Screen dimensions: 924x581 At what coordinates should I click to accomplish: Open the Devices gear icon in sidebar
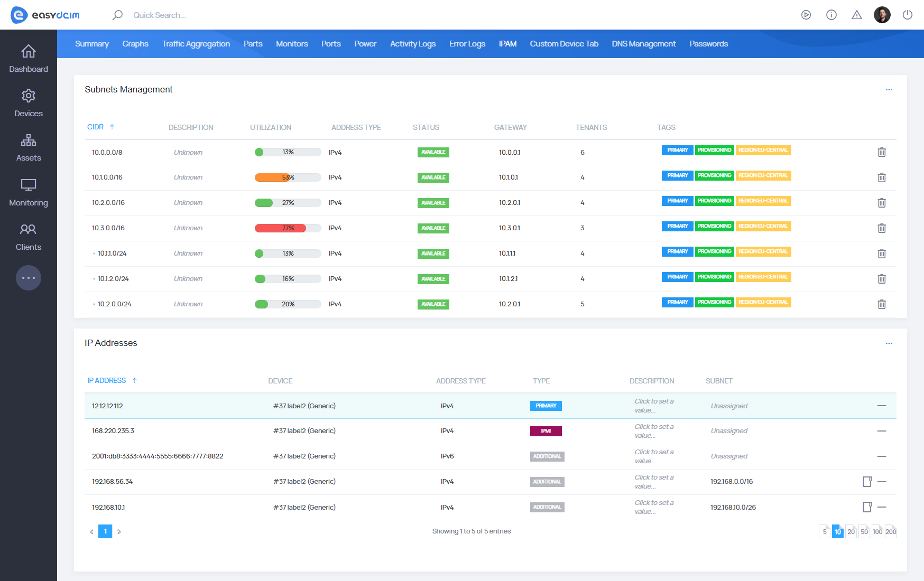tap(29, 96)
